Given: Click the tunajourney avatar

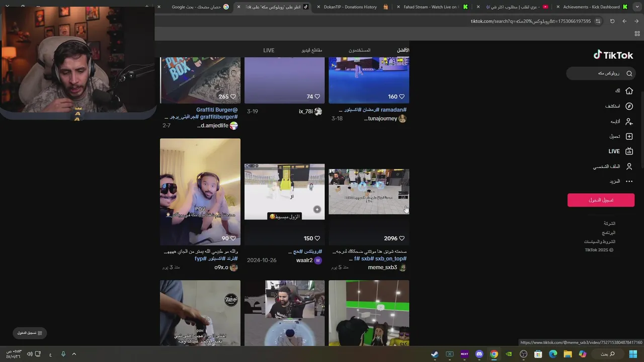Looking at the screenshot, I should click(402, 119).
